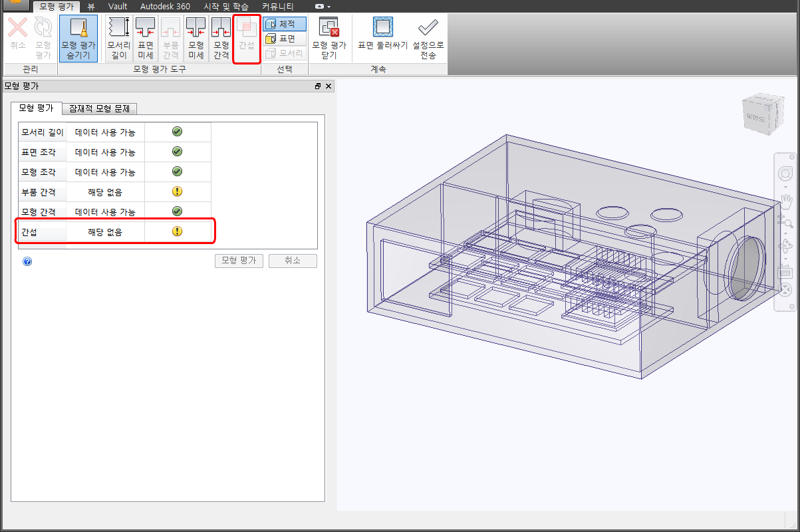Select the 간섭 row label
The width and height of the screenshot is (800, 532).
point(42,232)
